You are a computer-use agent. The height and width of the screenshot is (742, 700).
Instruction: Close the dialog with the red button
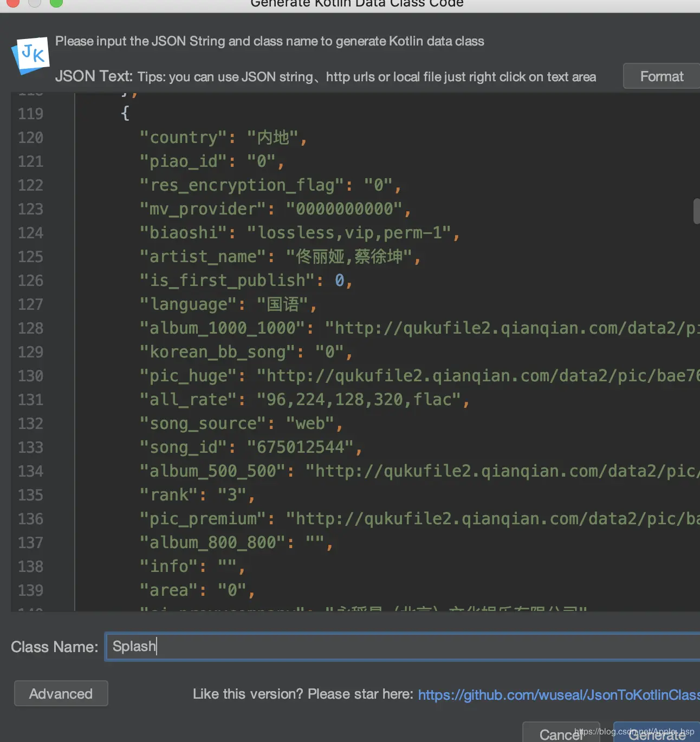pyautogui.click(x=12, y=3)
